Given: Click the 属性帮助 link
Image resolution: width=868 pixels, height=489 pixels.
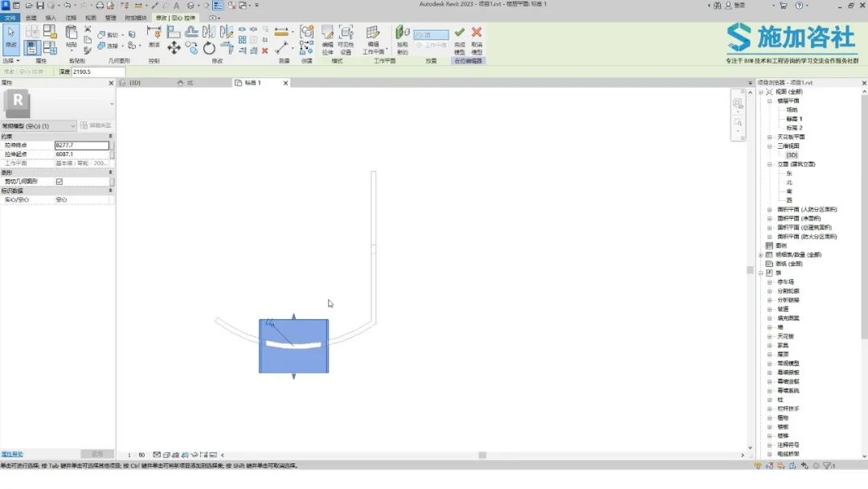Looking at the screenshot, I should [12, 454].
